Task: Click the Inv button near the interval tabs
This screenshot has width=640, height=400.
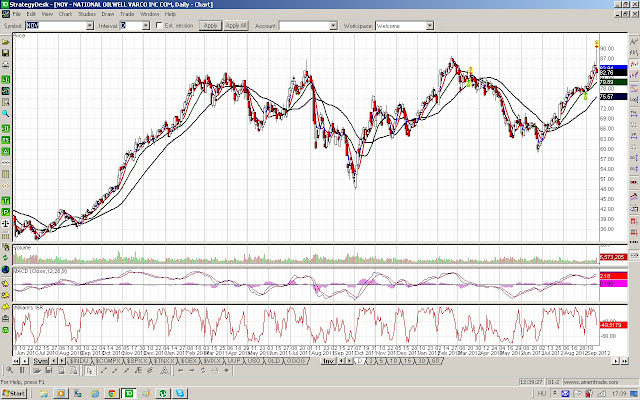Action: [x=329, y=361]
